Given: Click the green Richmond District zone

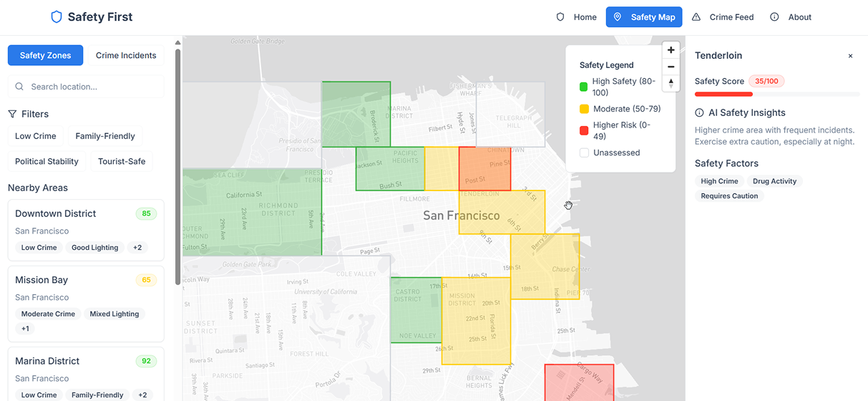Looking at the screenshot, I should coord(252,212).
